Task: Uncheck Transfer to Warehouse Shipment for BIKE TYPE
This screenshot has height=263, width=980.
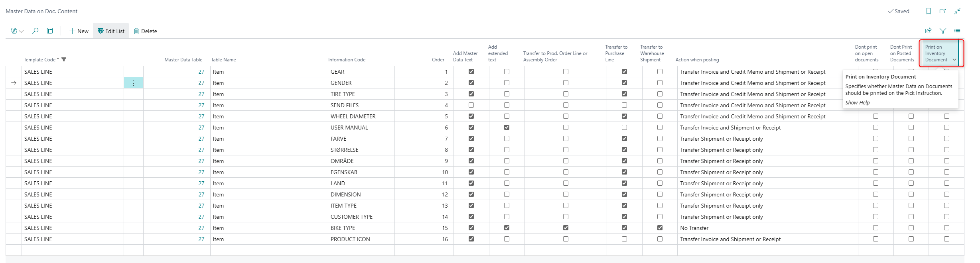Action: coord(660,228)
